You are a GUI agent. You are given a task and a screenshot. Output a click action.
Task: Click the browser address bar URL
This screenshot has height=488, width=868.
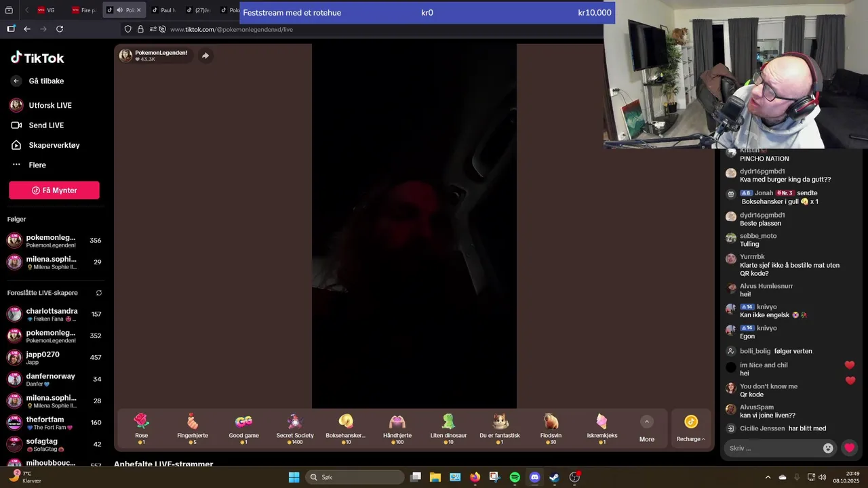[x=231, y=30]
